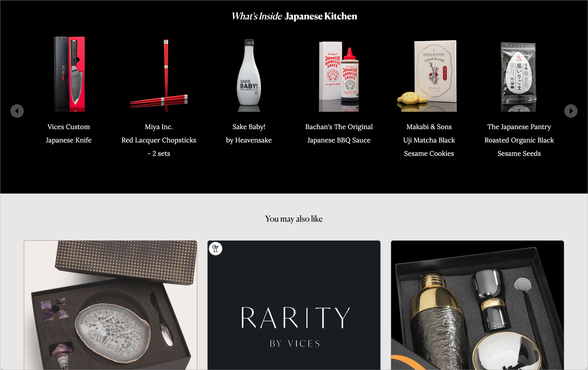This screenshot has height=370, width=588.
Task: Open Makabi & Sons Uji Matcha Cookies title
Action: coord(429,140)
